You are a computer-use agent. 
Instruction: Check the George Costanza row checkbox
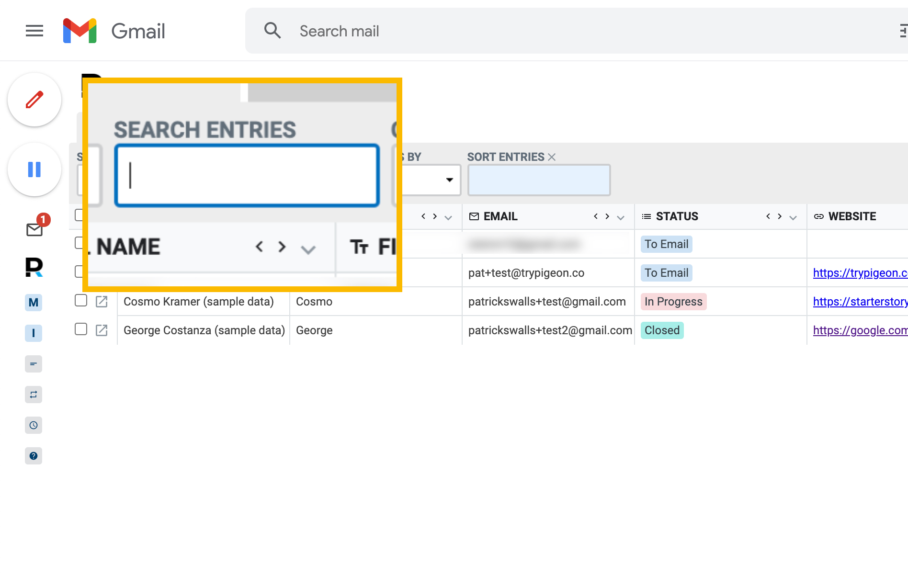click(x=81, y=329)
